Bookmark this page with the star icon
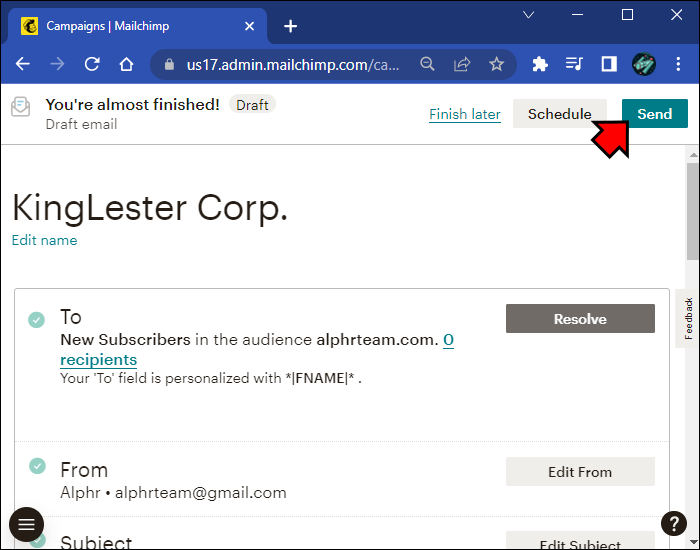This screenshot has width=700, height=550. point(496,64)
